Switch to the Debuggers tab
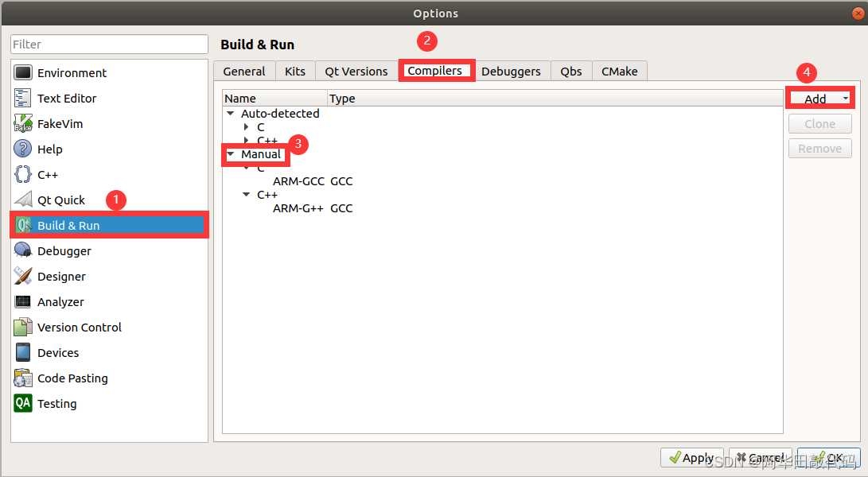This screenshot has width=868, height=477. (x=512, y=71)
